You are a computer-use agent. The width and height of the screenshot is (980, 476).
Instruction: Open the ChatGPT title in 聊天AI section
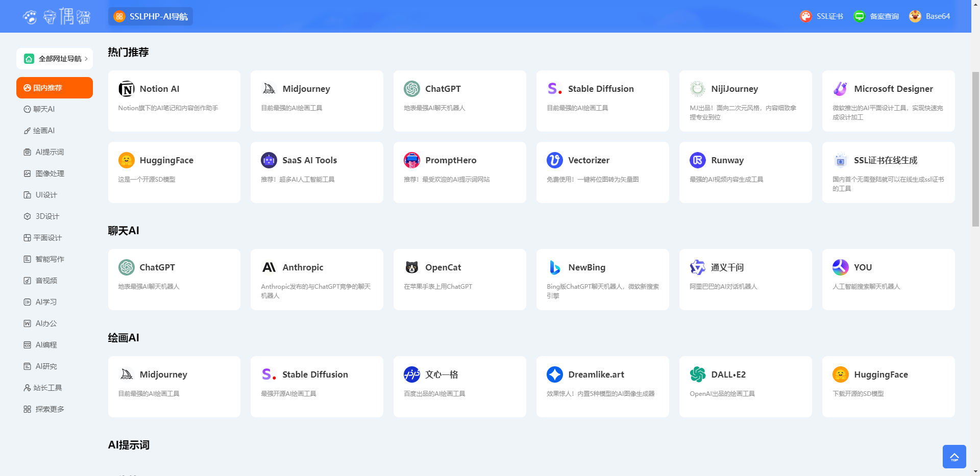tap(157, 267)
